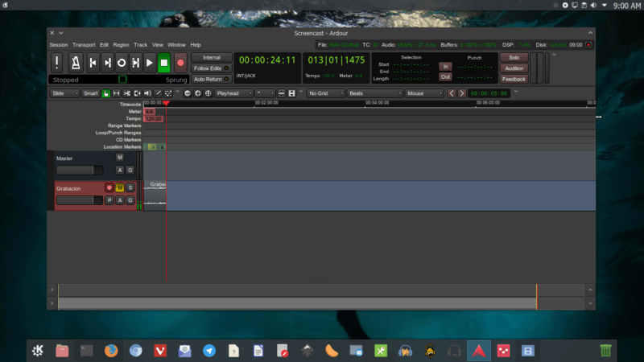Open the Session menu

[x=59, y=45]
